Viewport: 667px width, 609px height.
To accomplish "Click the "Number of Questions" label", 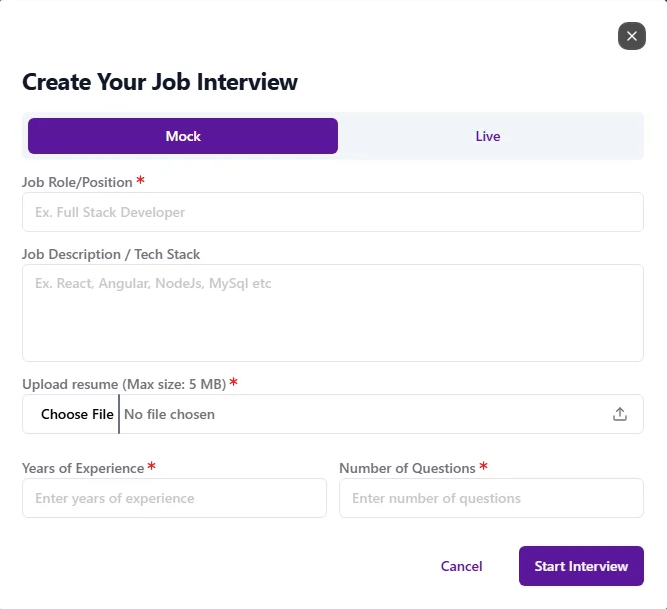I will pos(407,468).
